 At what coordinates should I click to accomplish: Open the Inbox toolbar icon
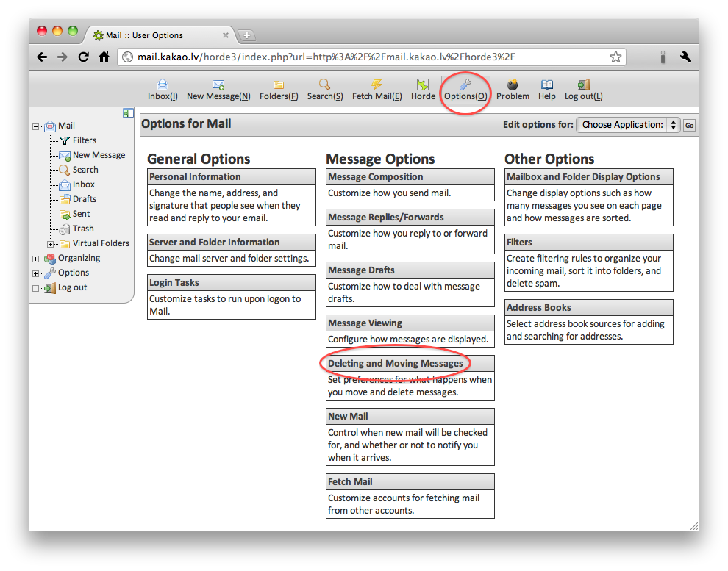point(163,85)
